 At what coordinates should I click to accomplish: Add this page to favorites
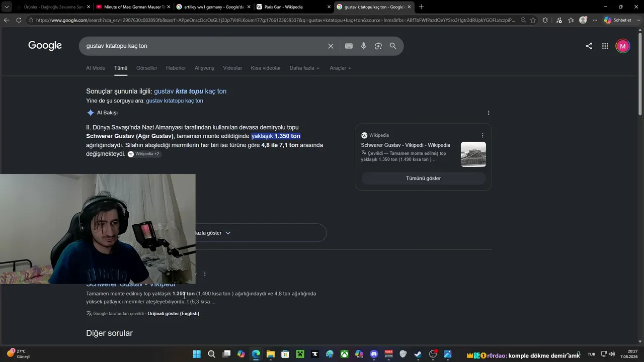(x=533, y=20)
